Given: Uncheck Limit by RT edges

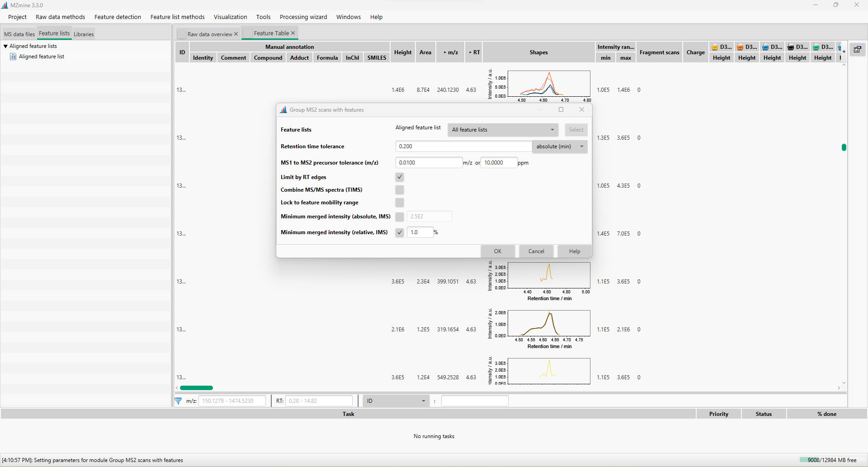Looking at the screenshot, I should [x=399, y=177].
